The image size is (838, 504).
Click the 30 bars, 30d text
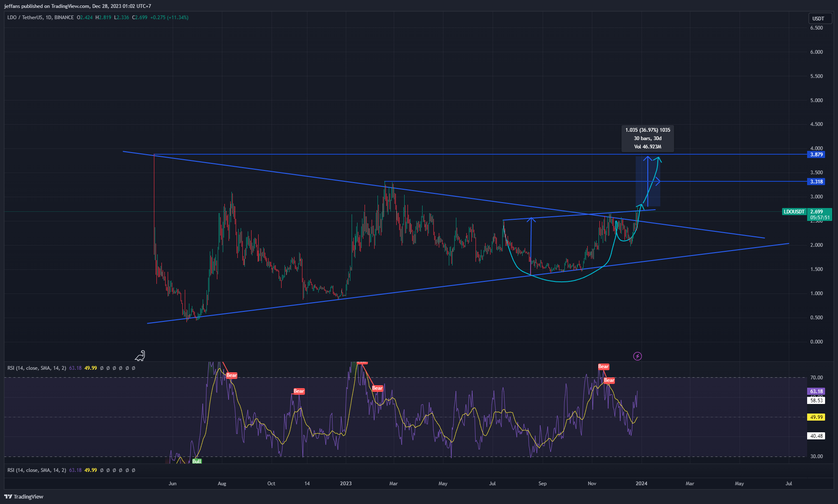647,138
